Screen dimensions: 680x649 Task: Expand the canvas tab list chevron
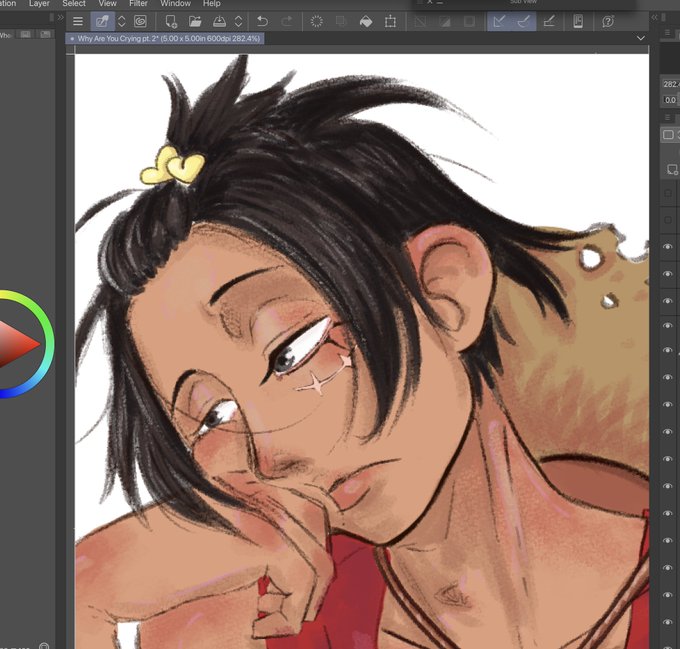[x=641, y=38]
